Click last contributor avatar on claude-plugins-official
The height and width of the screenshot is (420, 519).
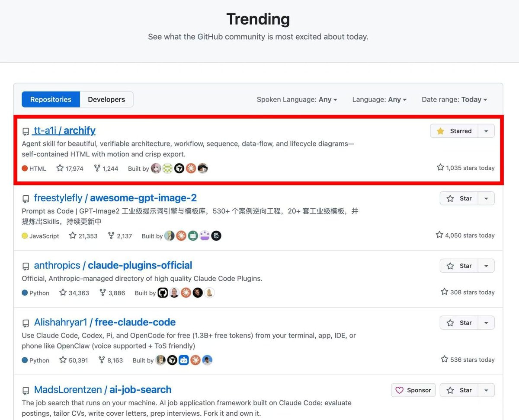(209, 293)
